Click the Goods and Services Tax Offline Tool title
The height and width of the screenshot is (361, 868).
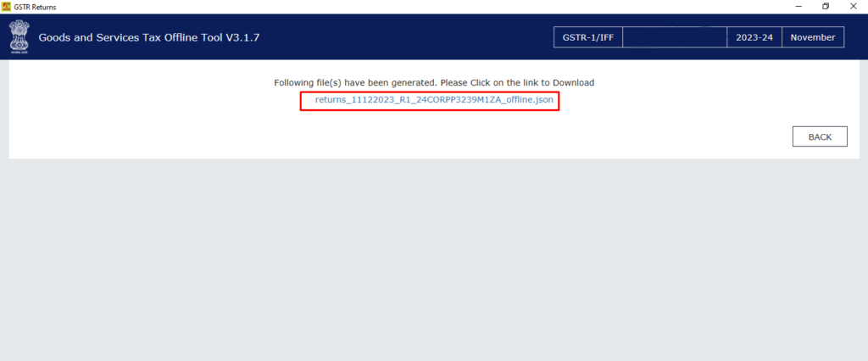click(149, 37)
